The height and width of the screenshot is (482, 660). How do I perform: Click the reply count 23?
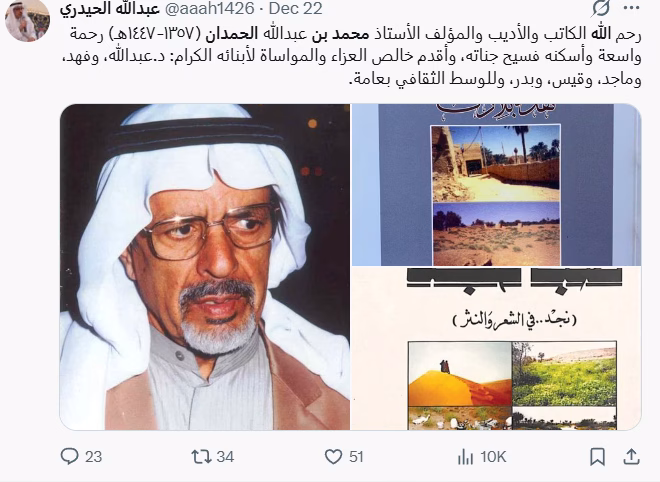pos(93,457)
